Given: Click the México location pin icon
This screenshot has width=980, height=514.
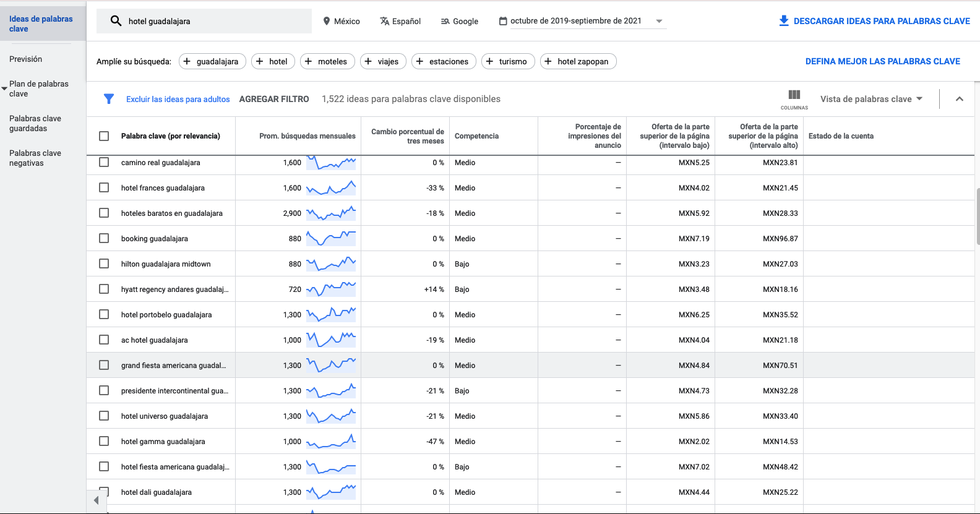Looking at the screenshot, I should tap(327, 21).
